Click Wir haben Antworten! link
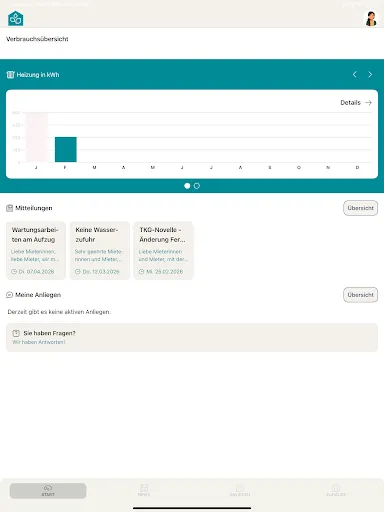The width and height of the screenshot is (384, 512). pyautogui.click(x=39, y=342)
